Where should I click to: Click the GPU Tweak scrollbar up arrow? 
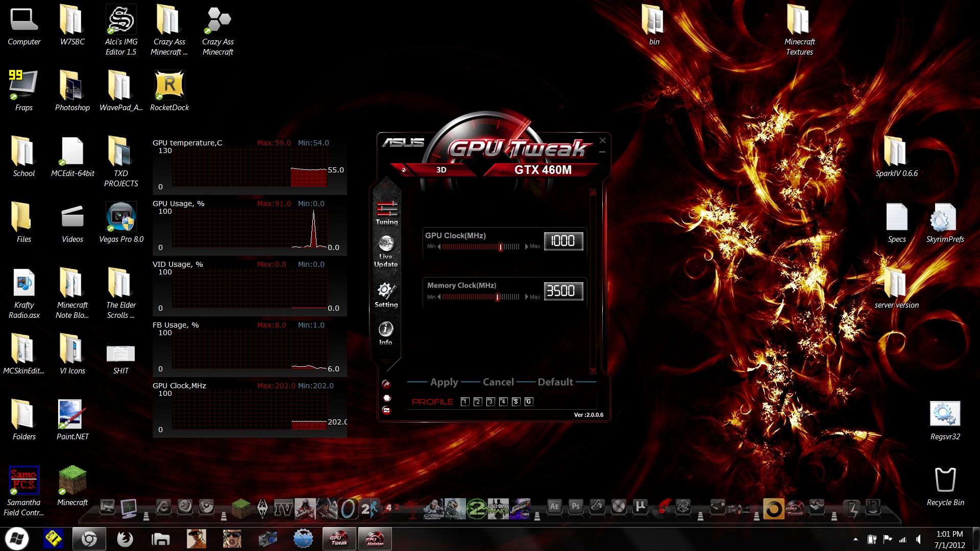coord(593,193)
